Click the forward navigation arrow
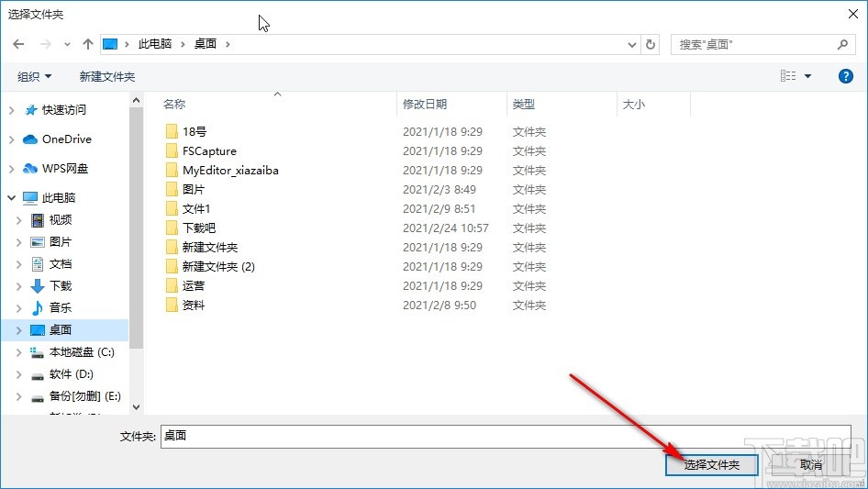The width and height of the screenshot is (868, 489). (45, 44)
